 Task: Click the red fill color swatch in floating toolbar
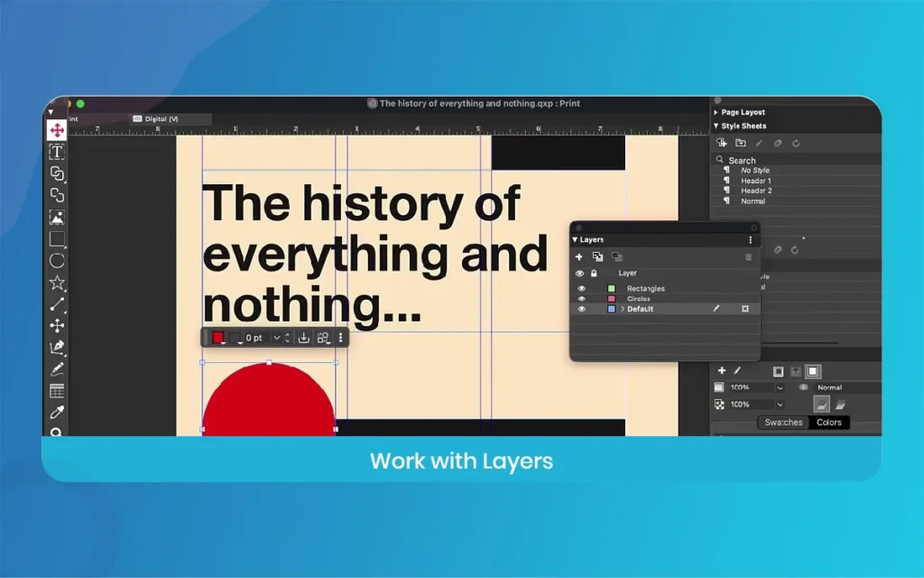[218, 338]
